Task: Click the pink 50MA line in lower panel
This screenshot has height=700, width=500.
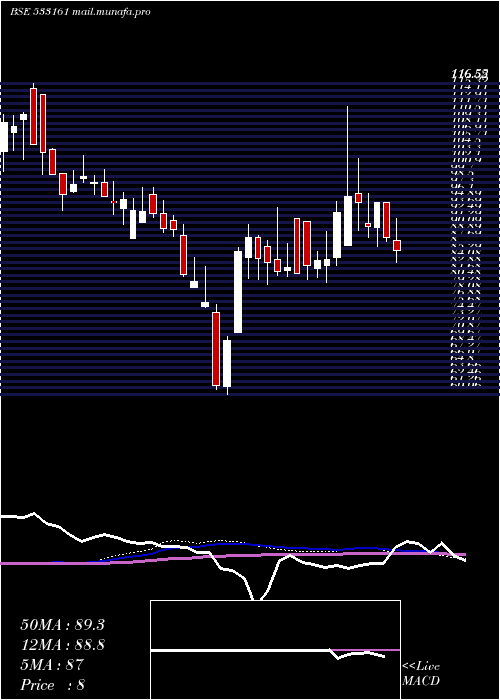Action: [x=232, y=555]
